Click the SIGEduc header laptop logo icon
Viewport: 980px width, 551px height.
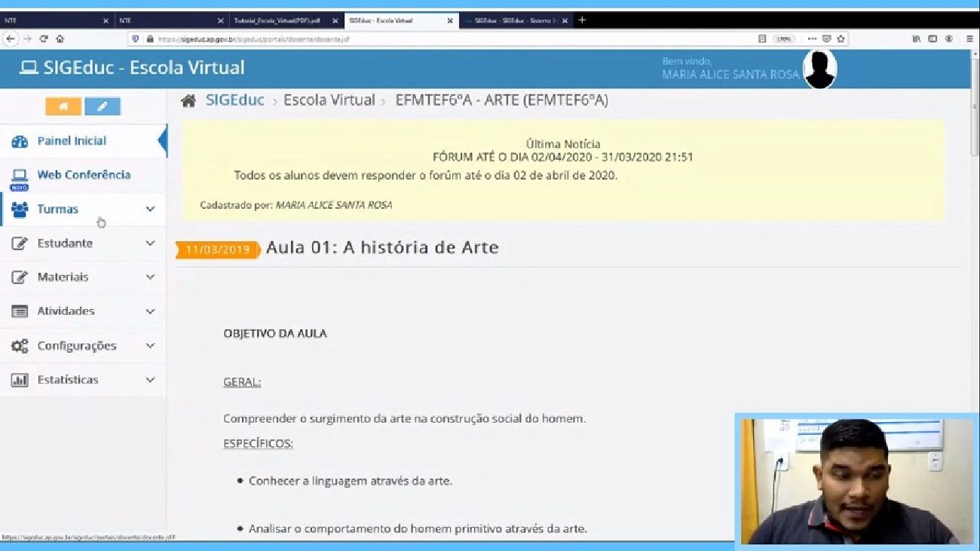point(29,68)
